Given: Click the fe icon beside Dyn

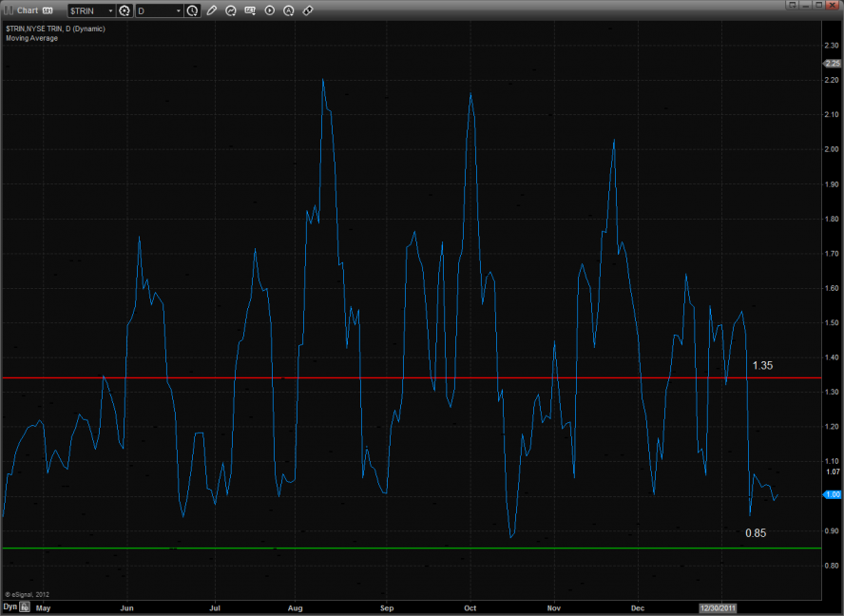Looking at the screenshot, I should pos(25,606).
